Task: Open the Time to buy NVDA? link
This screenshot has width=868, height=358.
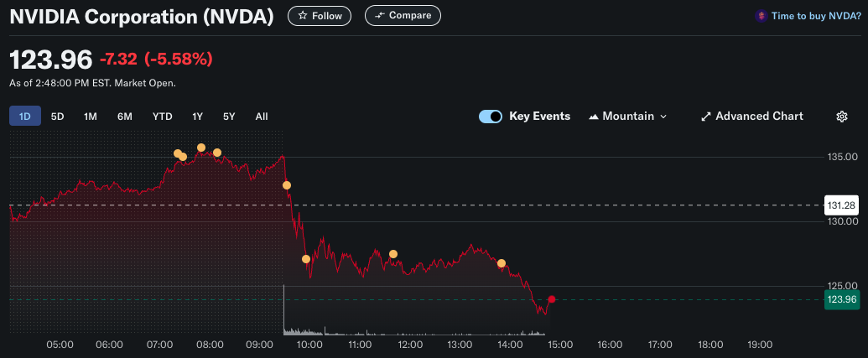Action: (x=816, y=16)
